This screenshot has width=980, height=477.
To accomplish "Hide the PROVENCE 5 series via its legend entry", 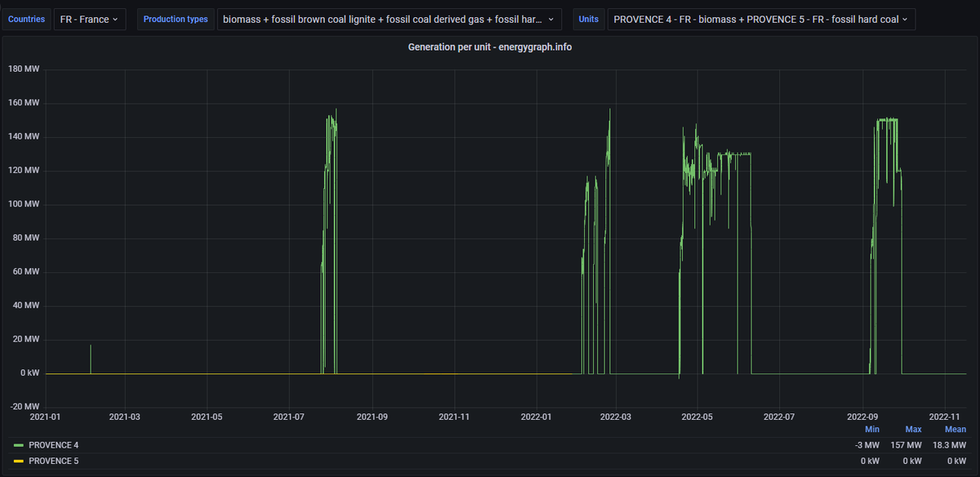I will coord(53,461).
